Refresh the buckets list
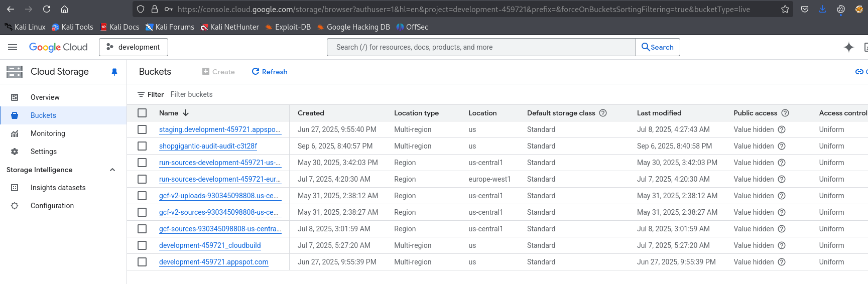The image size is (868, 284). [x=270, y=72]
